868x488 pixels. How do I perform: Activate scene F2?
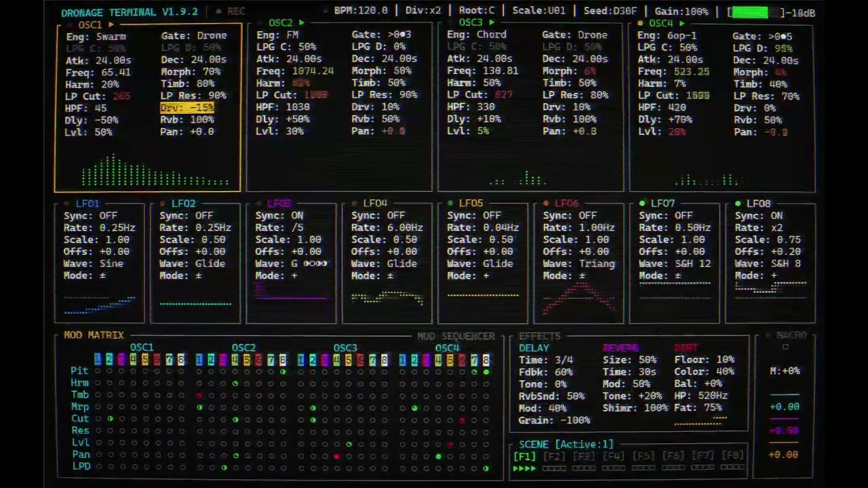pos(554,456)
